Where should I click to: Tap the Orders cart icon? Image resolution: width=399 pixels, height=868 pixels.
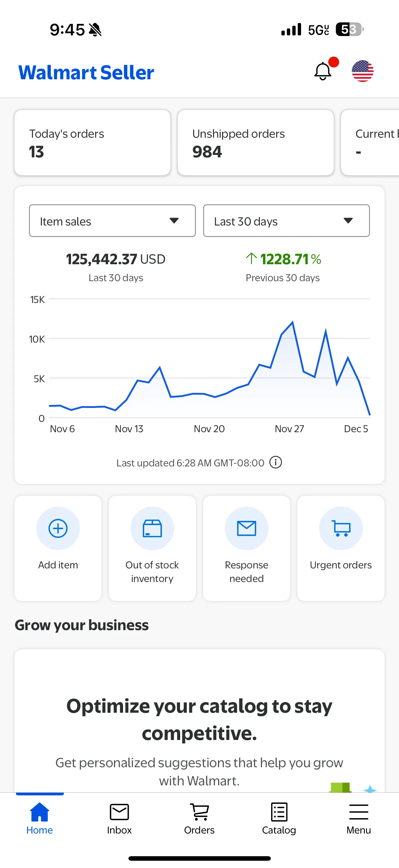click(199, 812)
